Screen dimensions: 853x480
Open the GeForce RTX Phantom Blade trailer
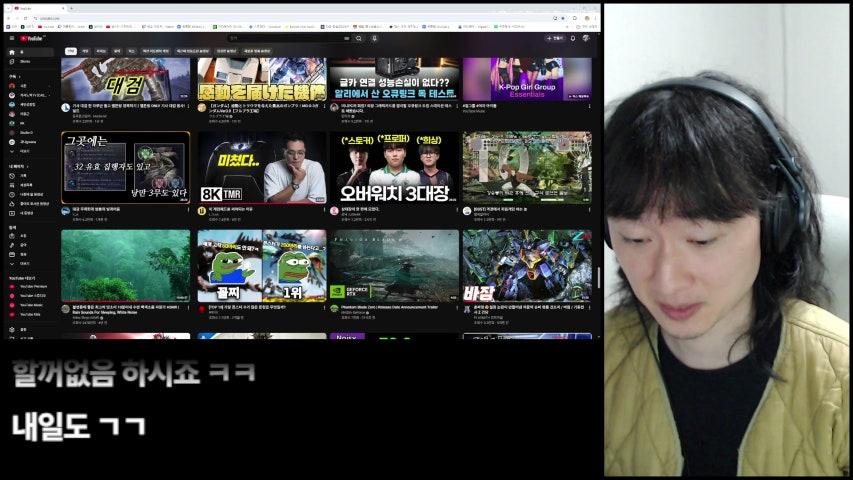(x=394, y=266)
